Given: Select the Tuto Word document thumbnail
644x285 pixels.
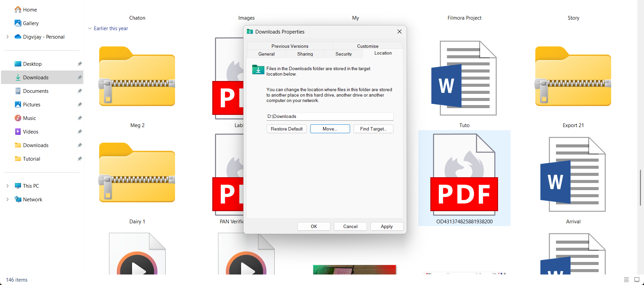Looking at the screenshot, I should [464, 78].
